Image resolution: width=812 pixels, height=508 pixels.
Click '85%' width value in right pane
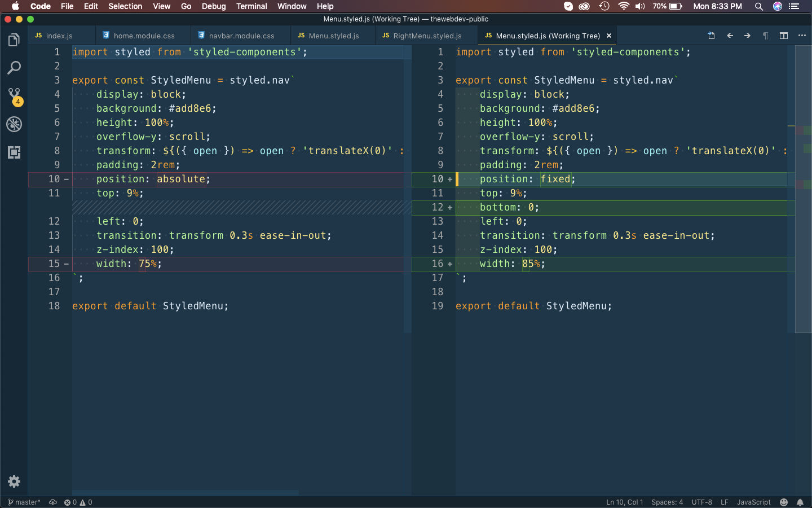531,264
